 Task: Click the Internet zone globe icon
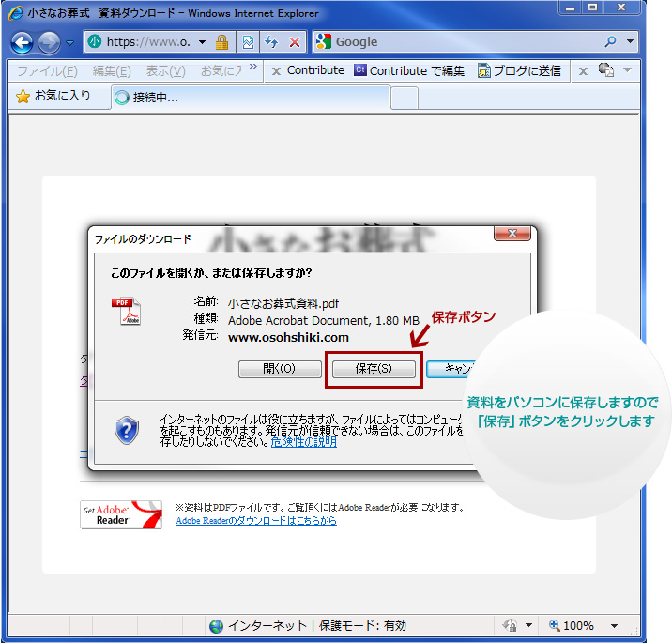[x=217, y=626]
